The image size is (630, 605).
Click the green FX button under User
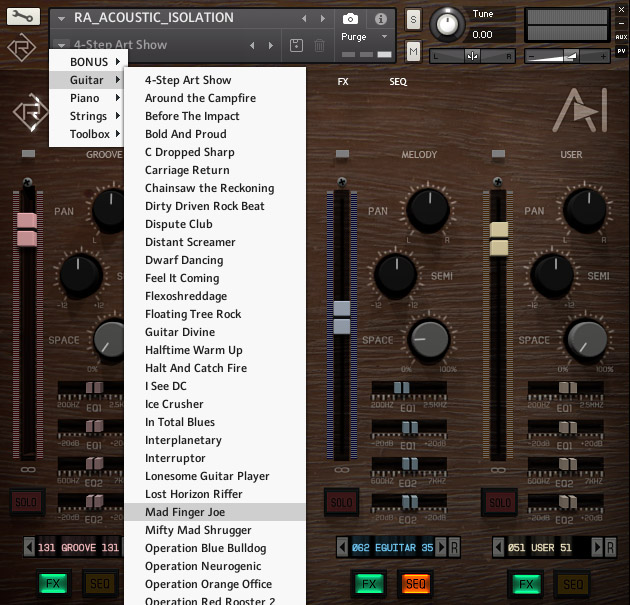tap(525, 583)
